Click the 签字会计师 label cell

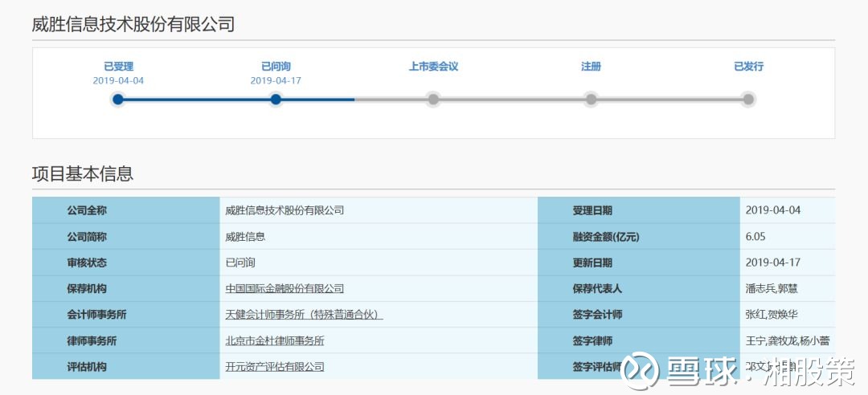[639, 314]
